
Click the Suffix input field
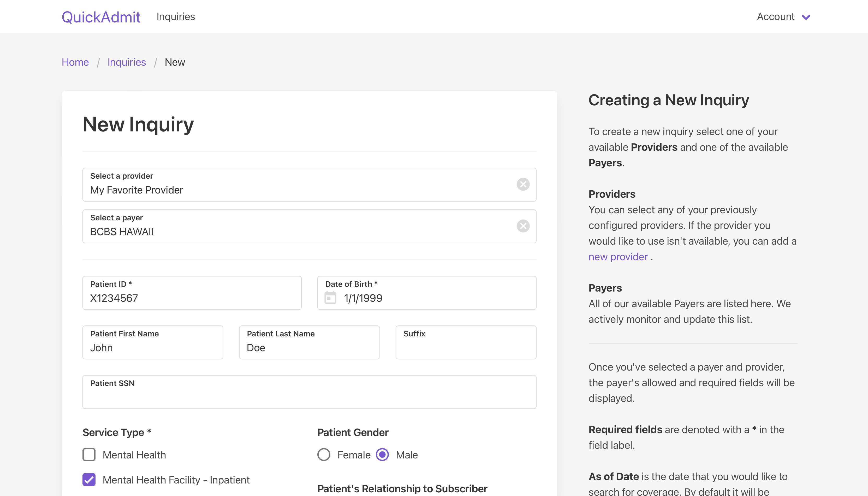click(x=466, y=347)
